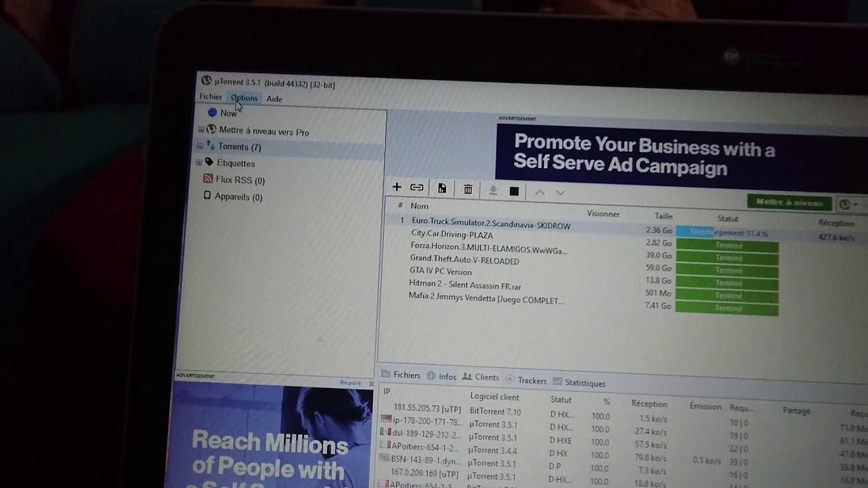Select Euro.Truck.Simulator.2.Scandinavia-SKIDROW torrent

491,223
